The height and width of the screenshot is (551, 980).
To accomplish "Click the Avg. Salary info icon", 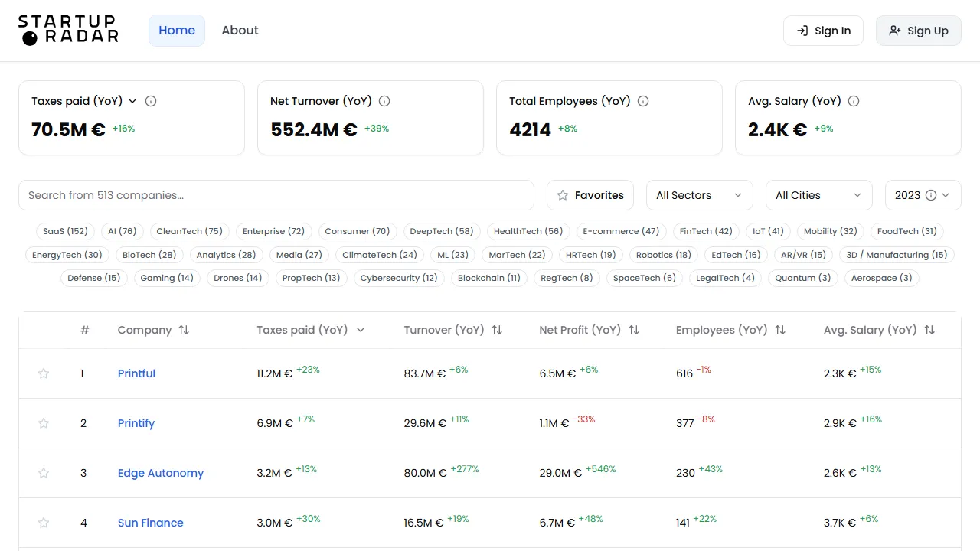I will (x=853, y=100).
